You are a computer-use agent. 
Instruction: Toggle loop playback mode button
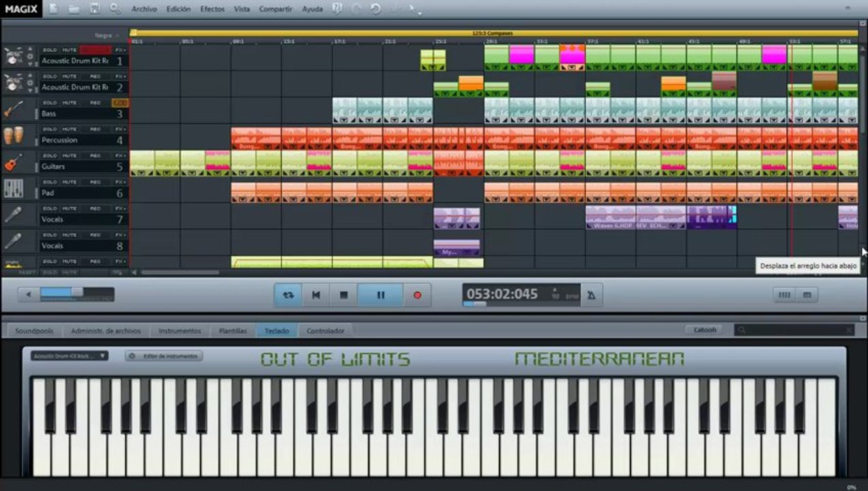(x=288, y=295)
